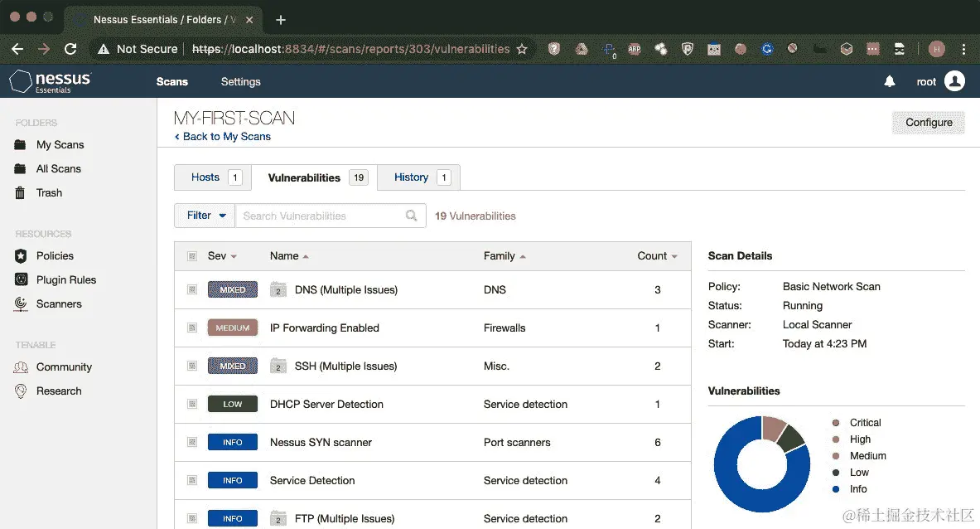Select the Vulnerabilities tab
Screen dimensions: 980x529
click(314, 177)
